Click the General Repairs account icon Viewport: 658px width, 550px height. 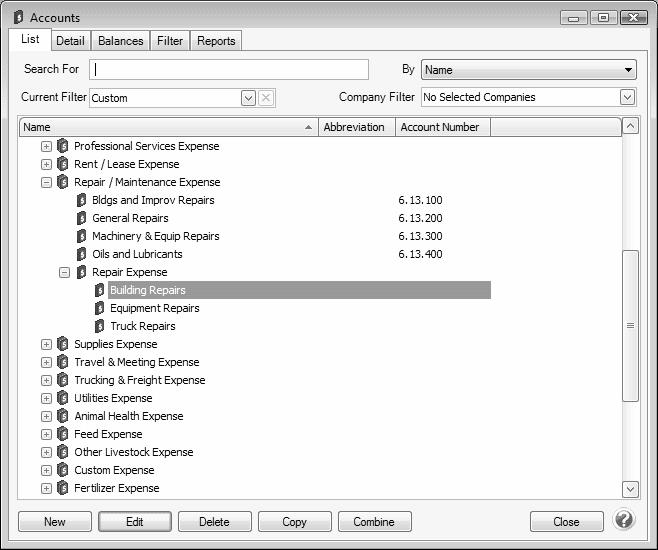82,218
